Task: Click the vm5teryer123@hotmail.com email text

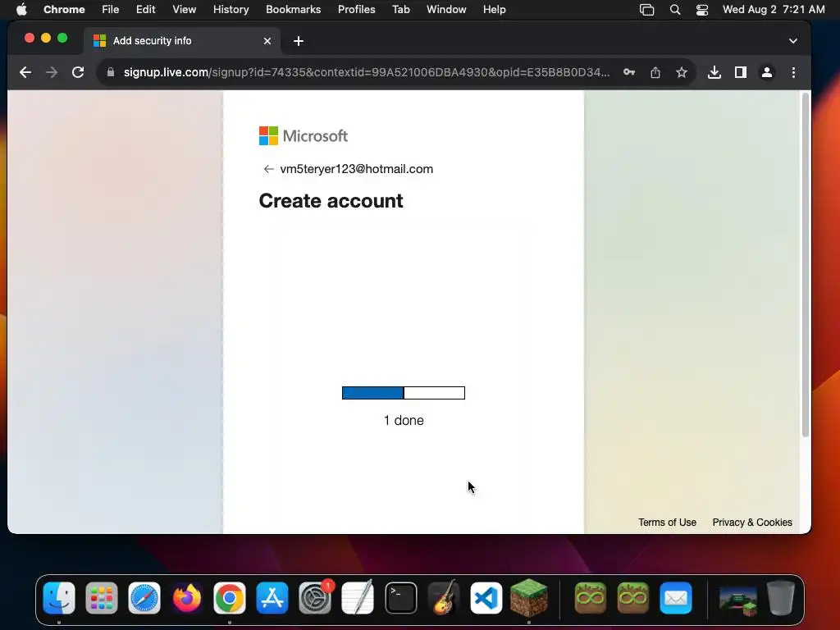Action: 356,169
